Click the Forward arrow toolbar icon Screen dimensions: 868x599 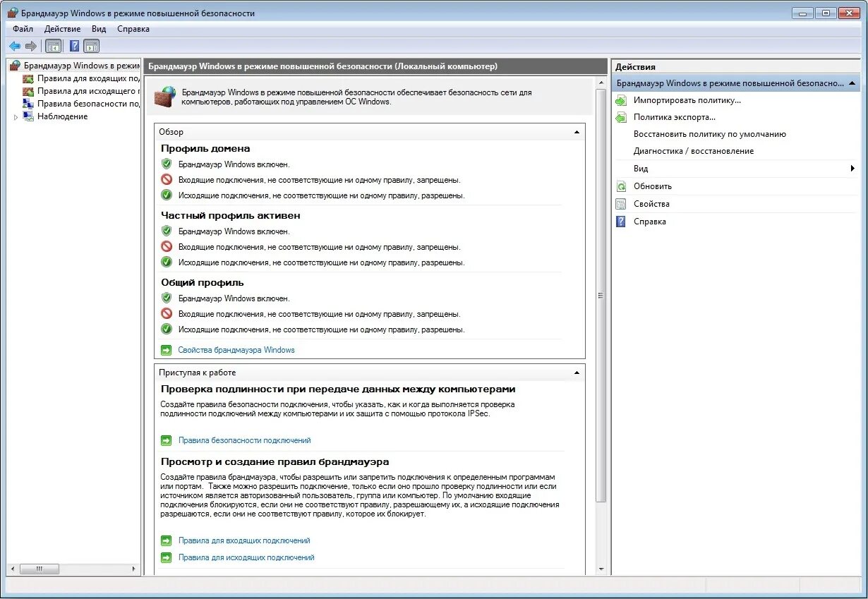click(31, 47)
